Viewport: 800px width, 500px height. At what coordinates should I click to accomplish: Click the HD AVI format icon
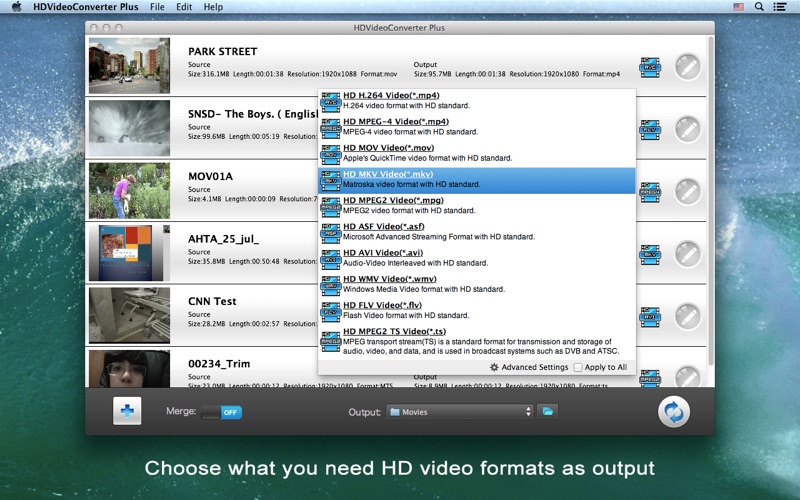click(x=331, y=259)
